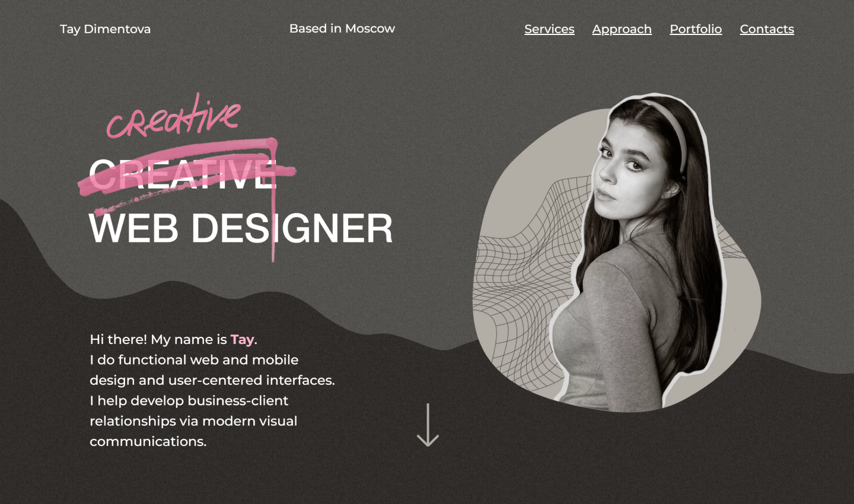Click the pink highlighted name Tay
This screenshot has width=854, height=504.
242,339
